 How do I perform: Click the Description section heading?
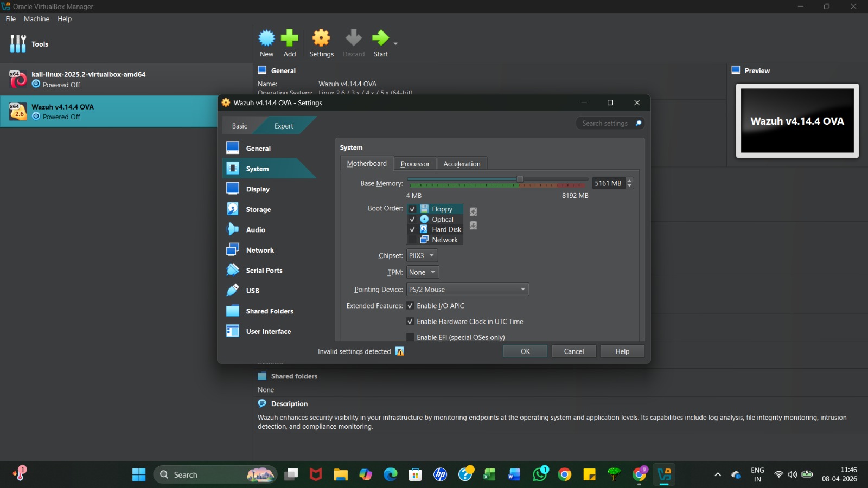click(x=289, y=403)
